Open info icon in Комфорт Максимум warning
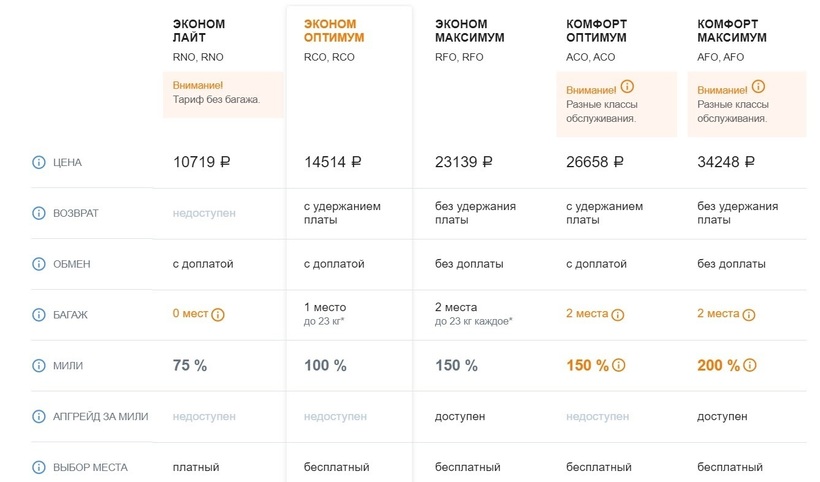 click(758, 87)
